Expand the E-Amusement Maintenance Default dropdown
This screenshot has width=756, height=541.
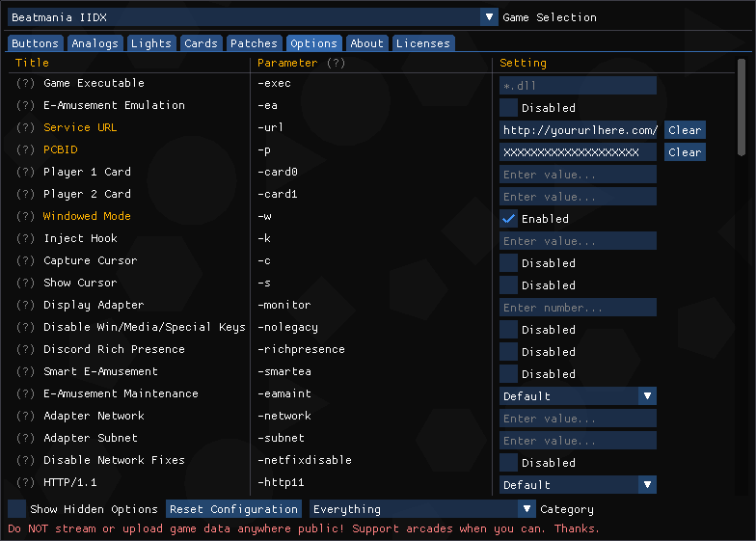[578, 396]
